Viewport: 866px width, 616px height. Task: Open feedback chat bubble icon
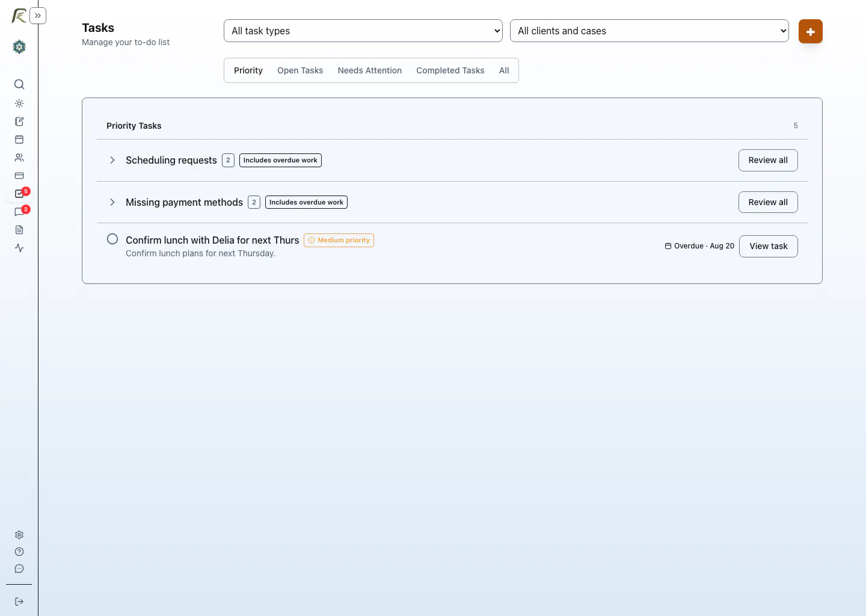pyautogui.click(x=19, y=568)
